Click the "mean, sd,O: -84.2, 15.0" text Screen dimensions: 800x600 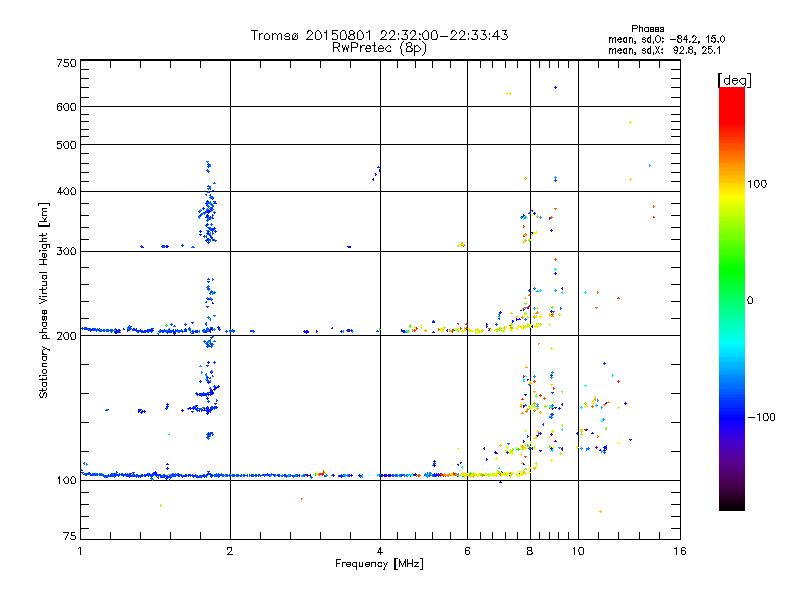pos(666,39)
